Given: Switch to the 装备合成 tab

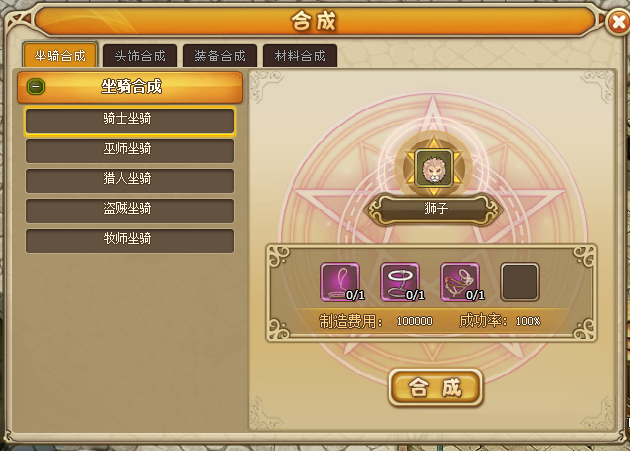Looking at the screenshot, I should [x=220, y=55].
